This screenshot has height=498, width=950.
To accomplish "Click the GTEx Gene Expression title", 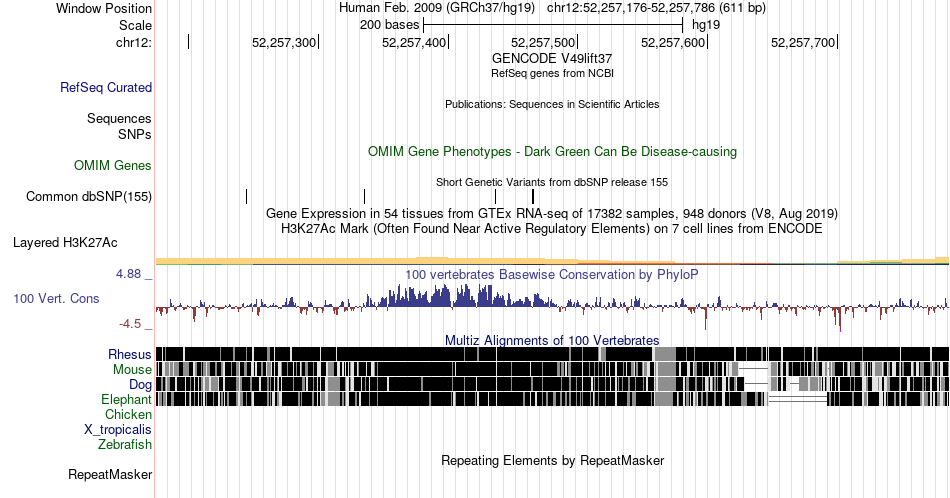I will [x=552, y=213].
